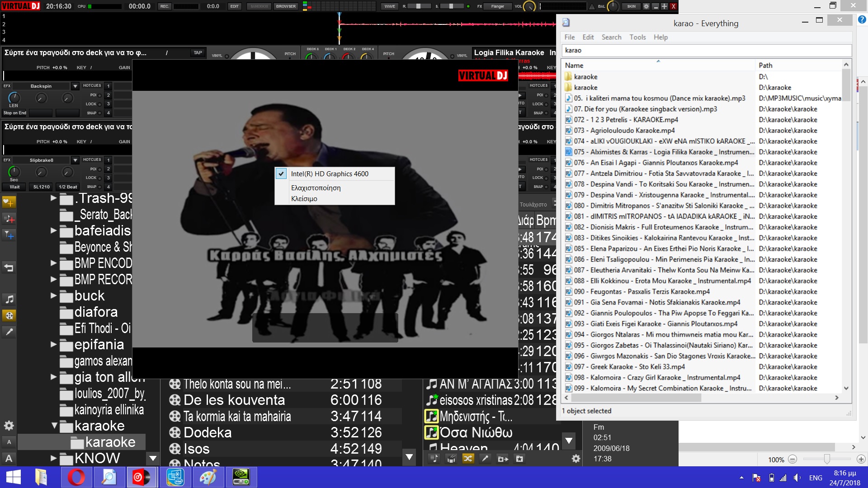The width and height of the screenshot is (868, 488).
Task: Toggle Intel(R) HD Graphics 4600 check item
Action: (329, 174)
